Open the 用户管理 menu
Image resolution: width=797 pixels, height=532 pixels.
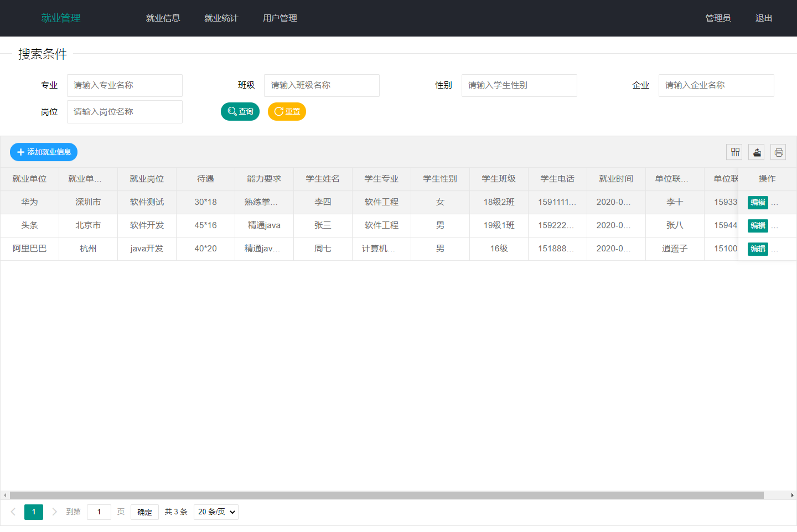click(x=280, y=18)
